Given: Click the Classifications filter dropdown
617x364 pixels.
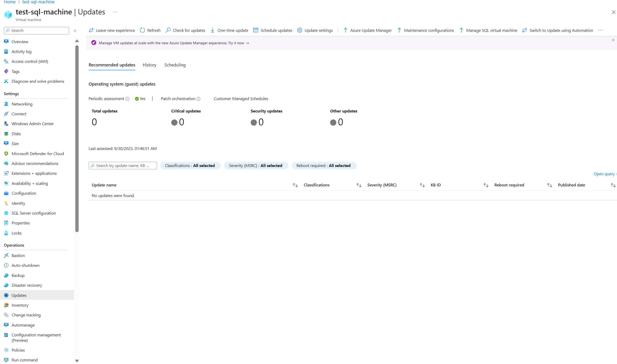Looking at the screenshot, I should pyautogui.click(x=190, y=165).
